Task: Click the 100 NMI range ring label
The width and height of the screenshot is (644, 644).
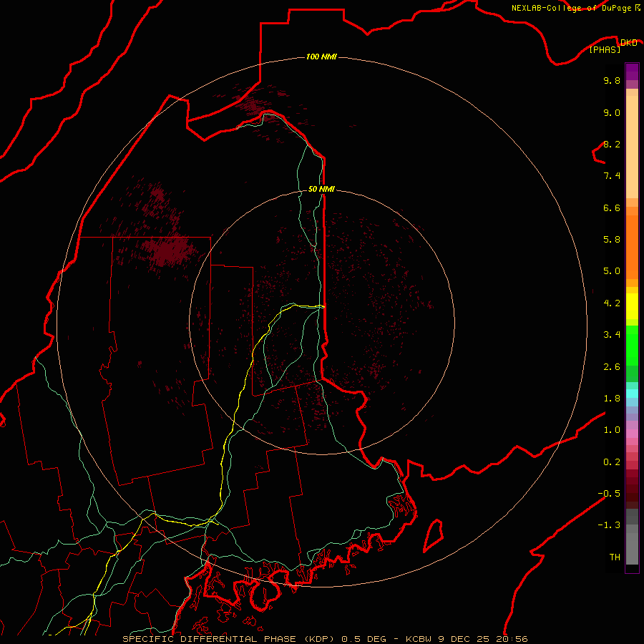Action: (x=321, y=57)
